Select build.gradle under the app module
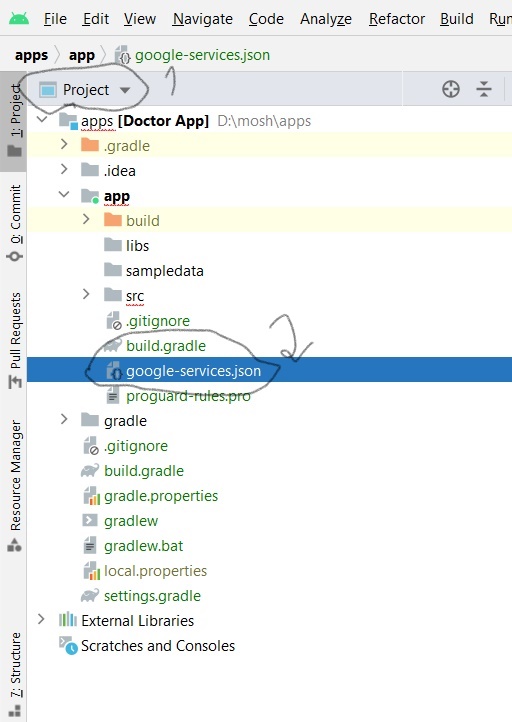 166,346
